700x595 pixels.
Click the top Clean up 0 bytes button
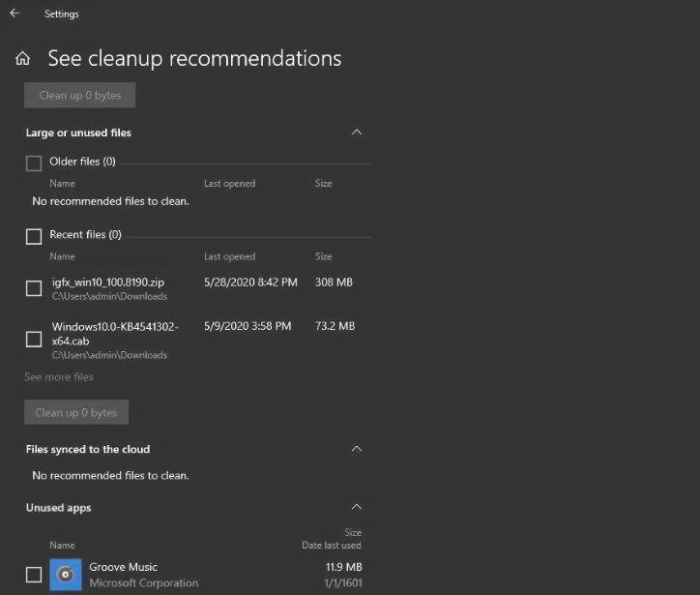[80, 95]
